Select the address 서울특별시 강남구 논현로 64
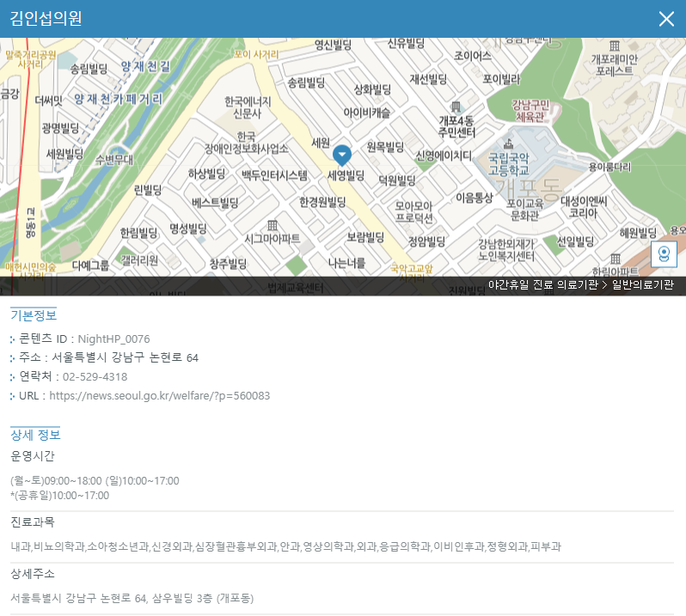686x616 pixels. (126, 357)
